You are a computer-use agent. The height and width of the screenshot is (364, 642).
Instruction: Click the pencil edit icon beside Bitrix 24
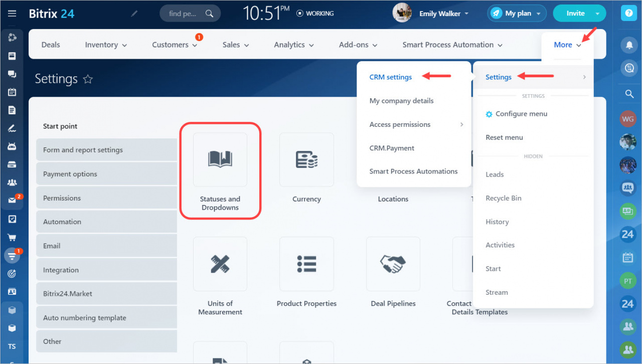[134, 14]
